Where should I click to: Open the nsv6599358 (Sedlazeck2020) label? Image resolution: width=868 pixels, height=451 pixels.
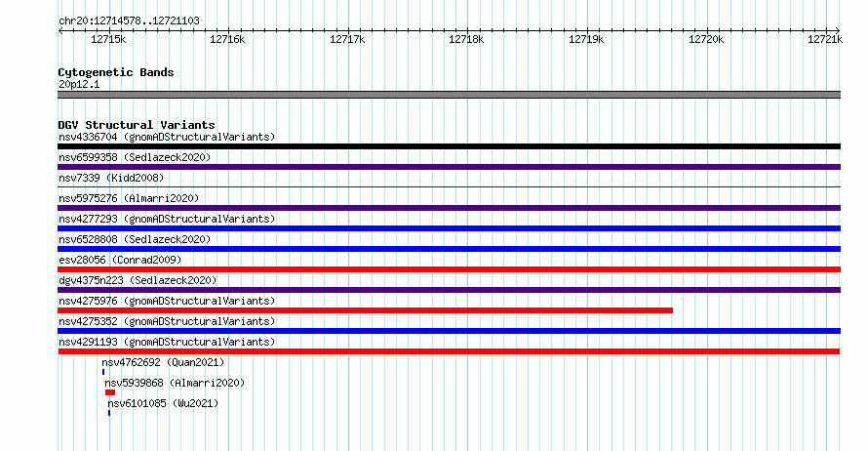[x=135, y=157]
